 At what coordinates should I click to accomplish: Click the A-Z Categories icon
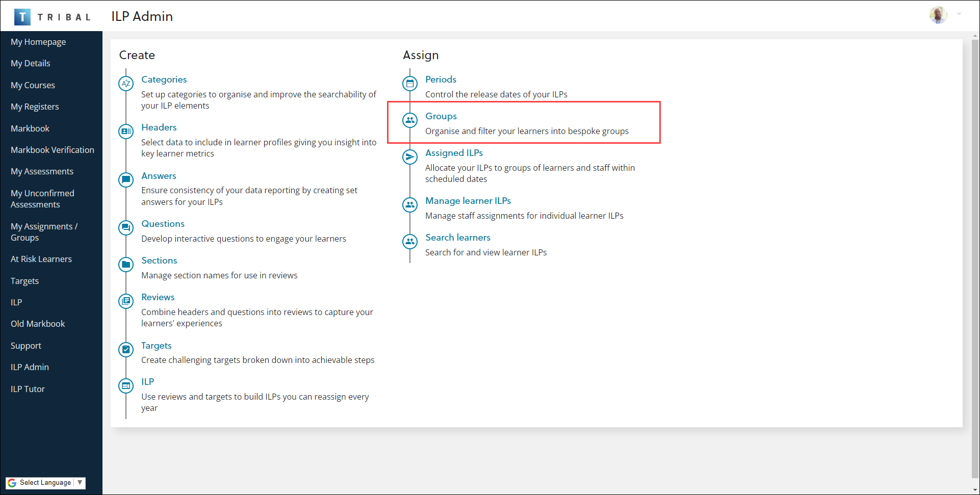(126, 83)
